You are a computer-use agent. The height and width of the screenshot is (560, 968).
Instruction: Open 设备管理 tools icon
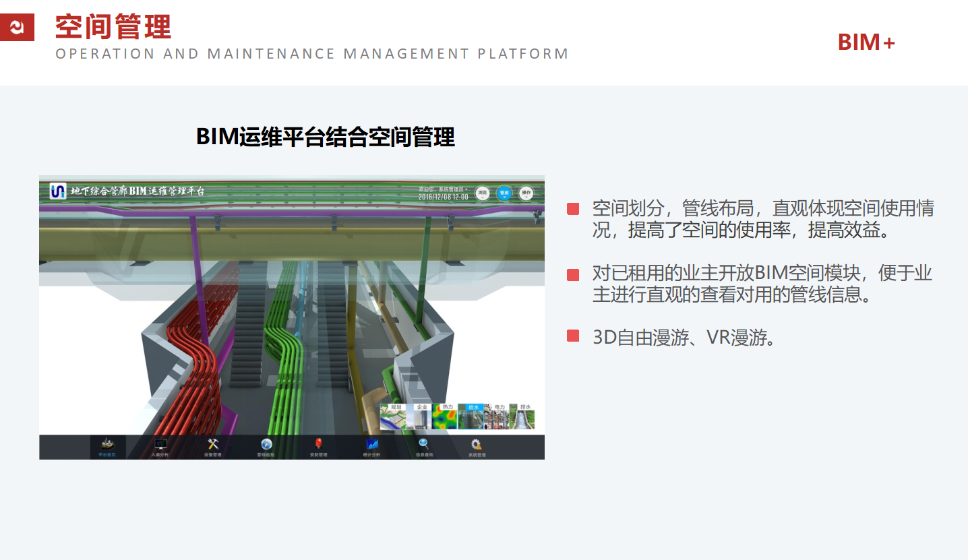(213, 446)
